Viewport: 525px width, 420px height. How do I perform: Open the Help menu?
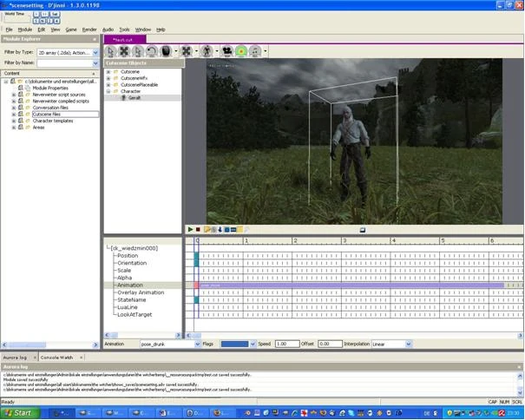click(161, 30)
